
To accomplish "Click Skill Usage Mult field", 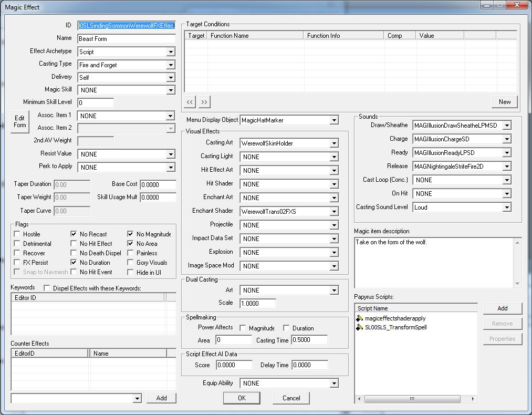I will tap(158, 198).
